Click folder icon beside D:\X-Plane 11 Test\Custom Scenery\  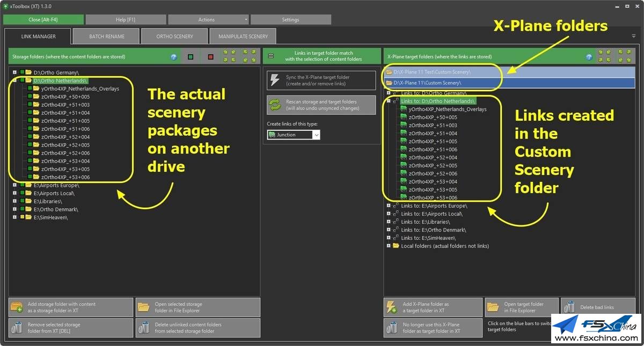click(x=389, y=71)
